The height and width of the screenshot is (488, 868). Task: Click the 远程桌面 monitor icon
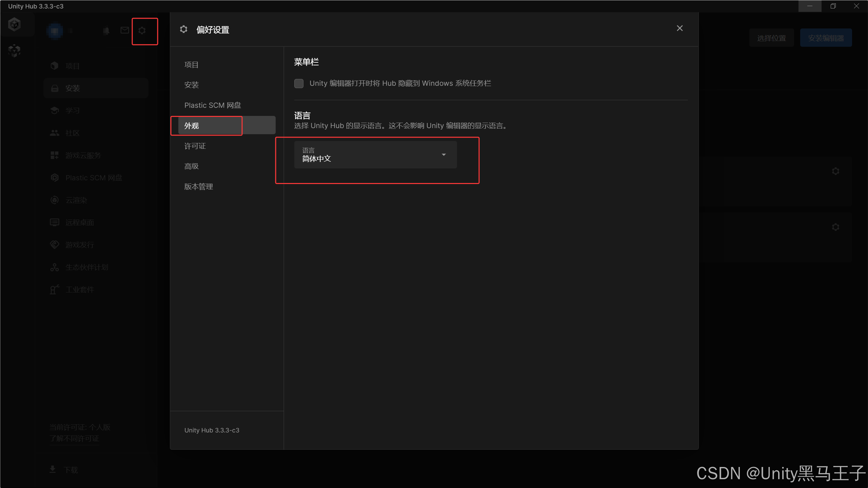[x=54, y=222]
